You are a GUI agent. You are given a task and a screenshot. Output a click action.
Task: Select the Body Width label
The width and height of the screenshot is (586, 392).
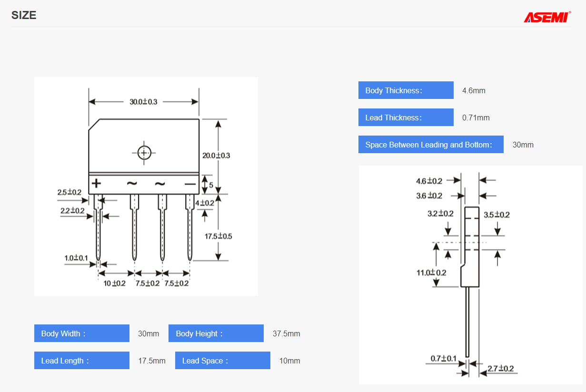[x=82, y=333]
